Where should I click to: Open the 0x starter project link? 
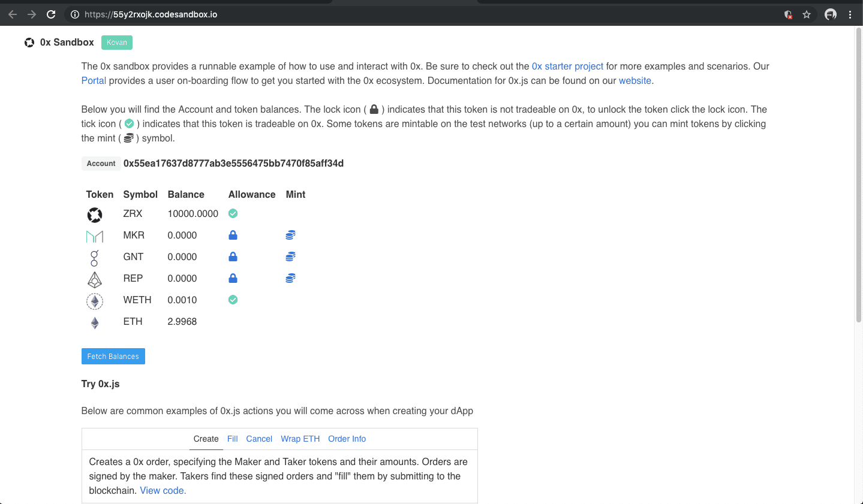pos(567,66)
